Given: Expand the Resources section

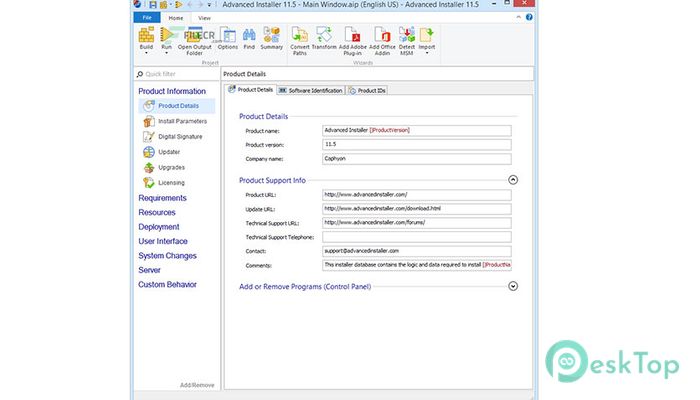Looking at the screenshot, I should pos(157,212).
